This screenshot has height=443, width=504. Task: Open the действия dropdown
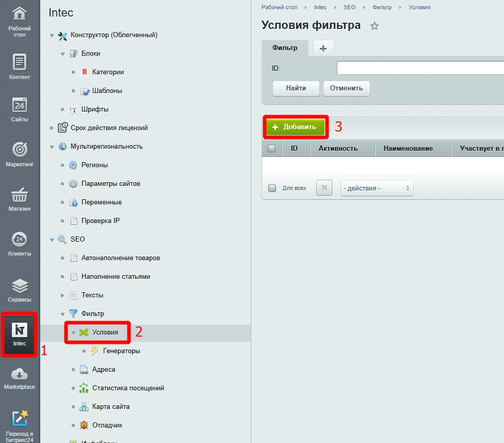[x=377, y=188]
